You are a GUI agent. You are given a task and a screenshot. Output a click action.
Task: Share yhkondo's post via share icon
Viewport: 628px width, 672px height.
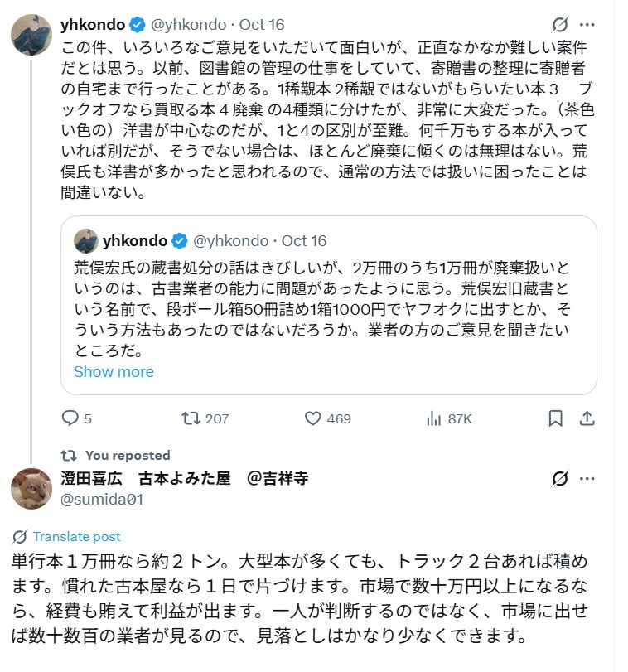pos(587,418)
